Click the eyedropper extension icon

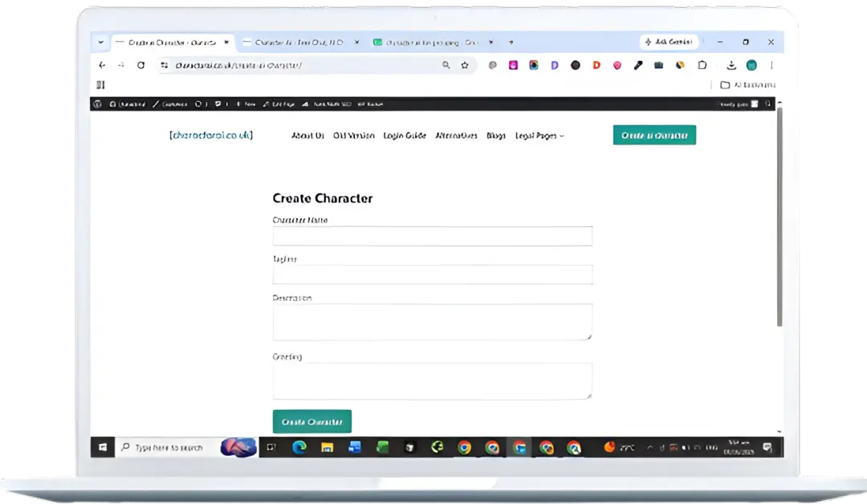coord(638,65)
